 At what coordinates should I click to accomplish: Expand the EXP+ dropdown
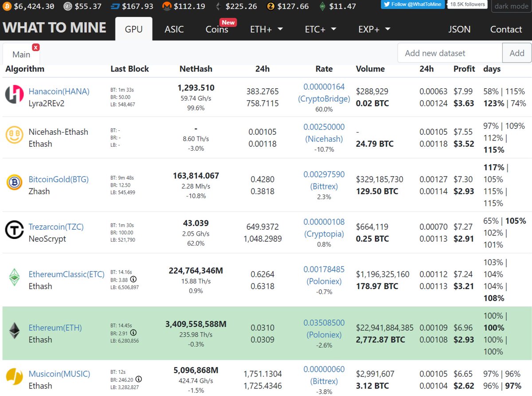[x=374, y=29]
